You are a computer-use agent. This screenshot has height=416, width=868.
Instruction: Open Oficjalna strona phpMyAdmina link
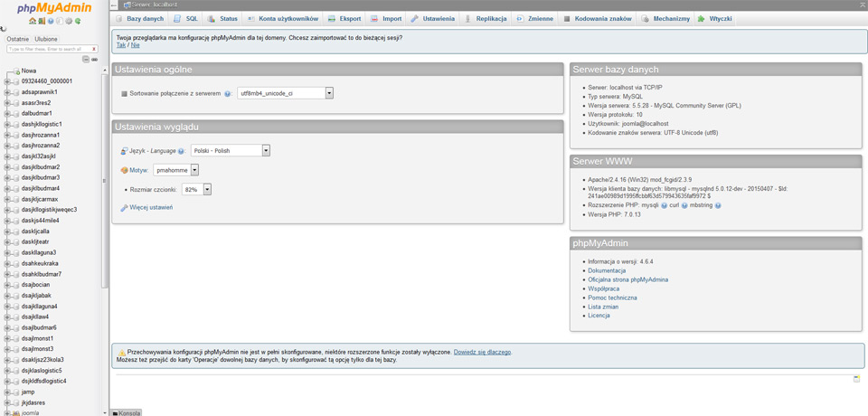point(627,279)
